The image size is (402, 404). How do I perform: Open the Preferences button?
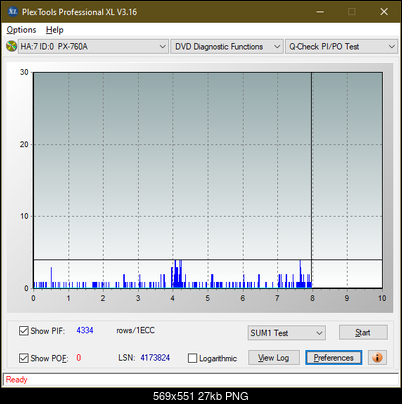(x=334, y=358)
